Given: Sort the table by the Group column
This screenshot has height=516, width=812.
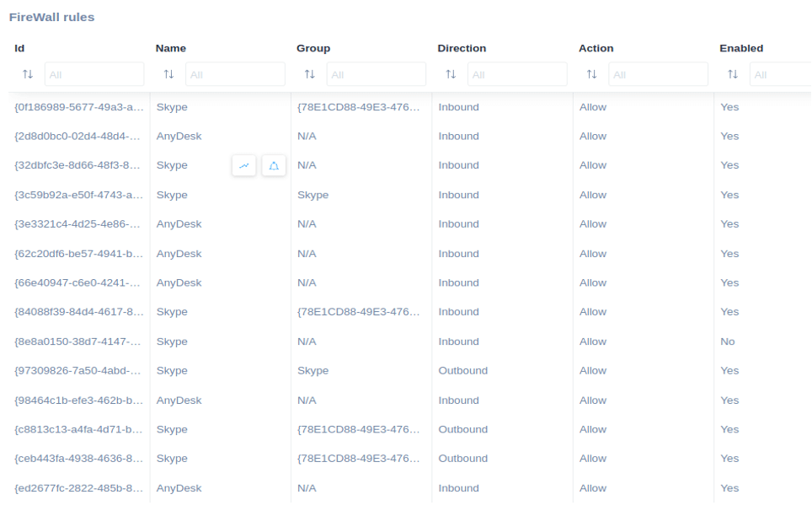Looking at the screenshot, I should coord(310,74).
